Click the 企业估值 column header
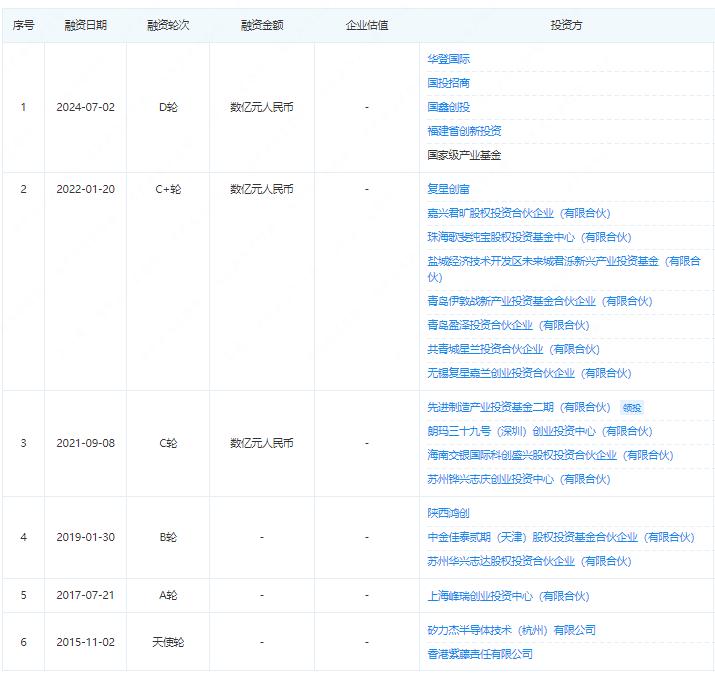Viewport: 715px width, 678px height. (367, 25)
